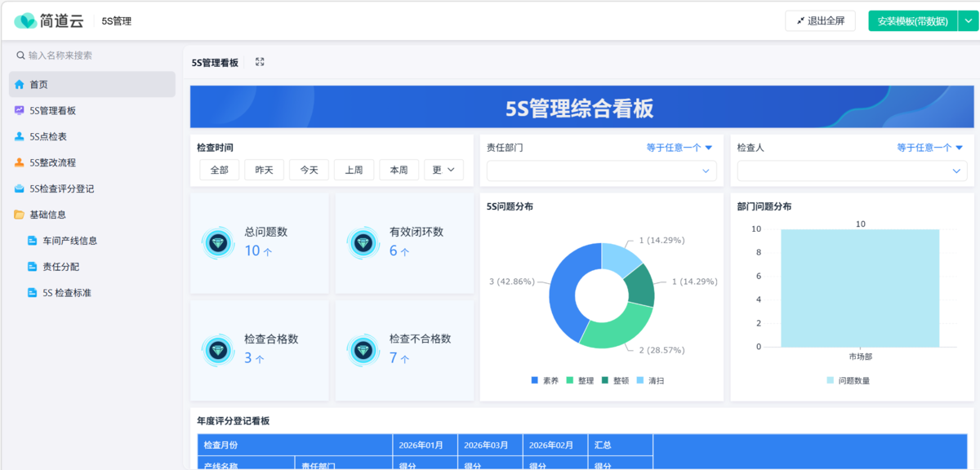Open 车间产线信息 form

point(92,241)
